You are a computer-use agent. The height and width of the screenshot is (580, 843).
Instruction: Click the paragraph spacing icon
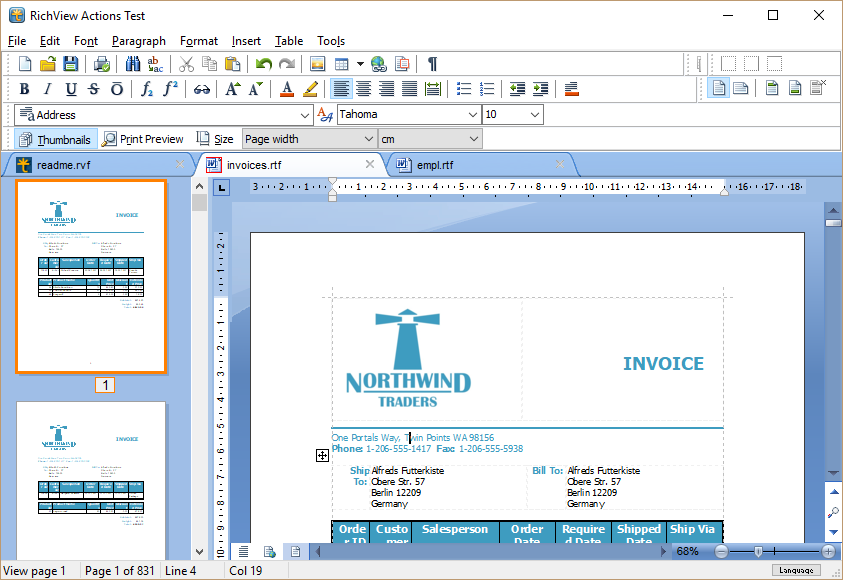433,89
